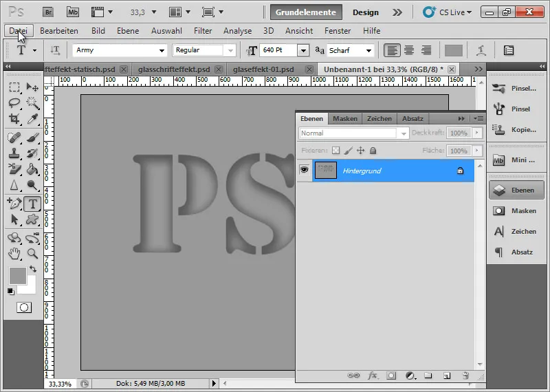Screen dimensions: 550x392
Task: Open the font size dropdown arrow
Action: [303, 50]
